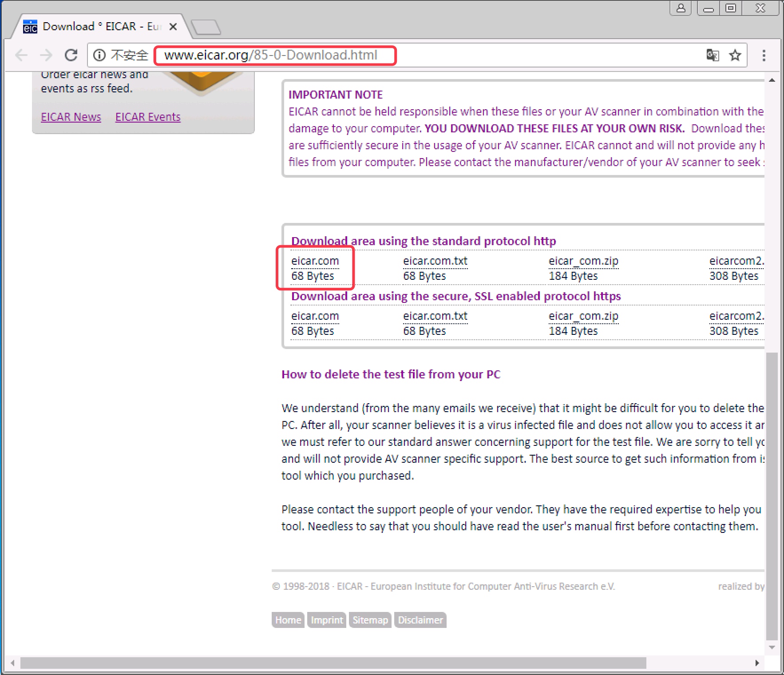Open the Sitemap footer button
Screen dimensions: 784x675
pos(370,620)
